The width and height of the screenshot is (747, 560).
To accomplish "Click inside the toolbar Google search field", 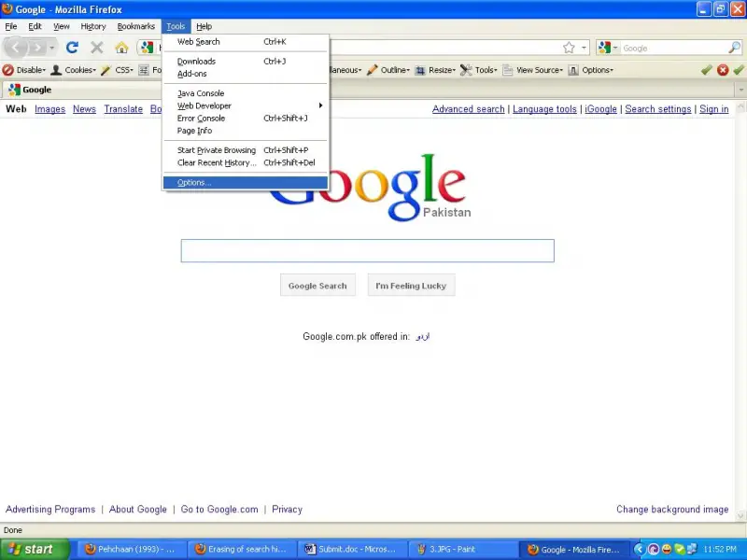I will click(x=673, y=48).
